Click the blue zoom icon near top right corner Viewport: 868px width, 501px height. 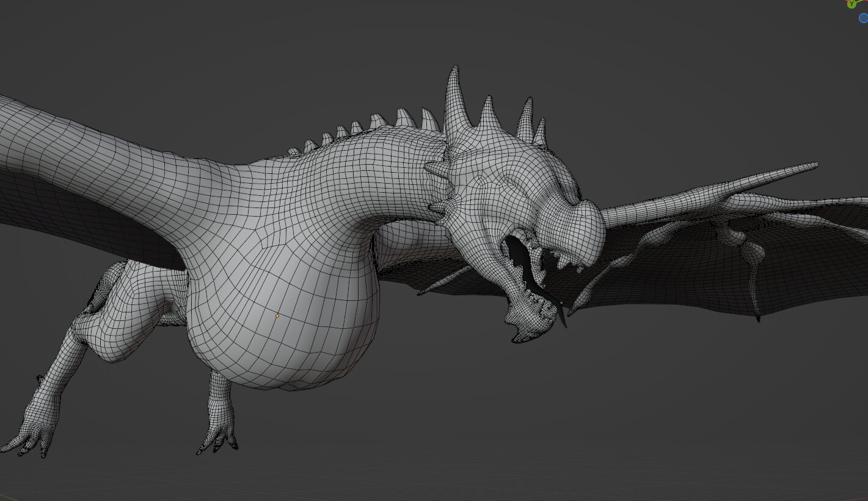coord(863,18)
